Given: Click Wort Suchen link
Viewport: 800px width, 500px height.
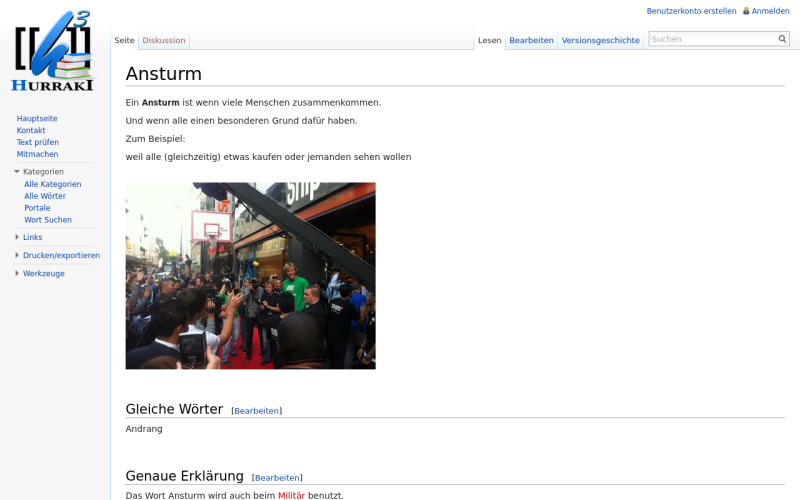Looking at the screenshot, I should click(48, 220).
